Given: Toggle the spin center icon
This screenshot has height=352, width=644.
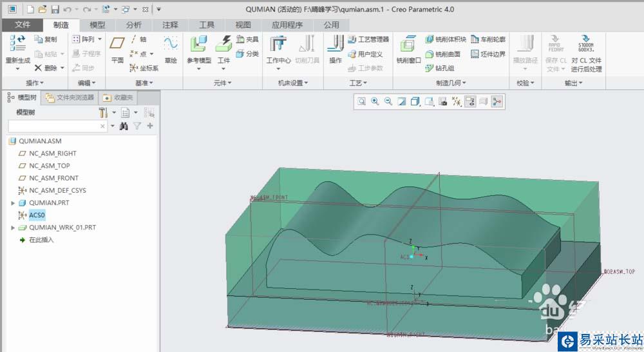Looking at the screenshot, I should [x=497, y=101].
